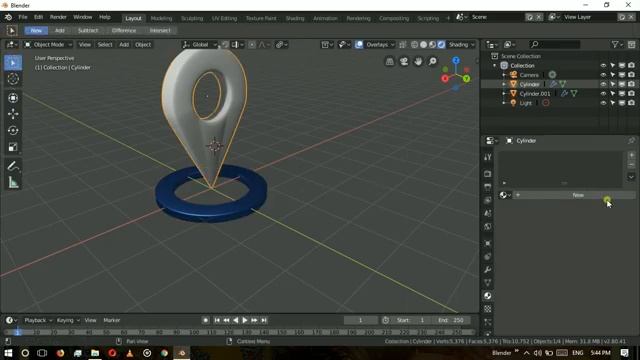Switch to the Modeling workspace tab
This screenshot has height=360, width=640.
tap(161, 18)
